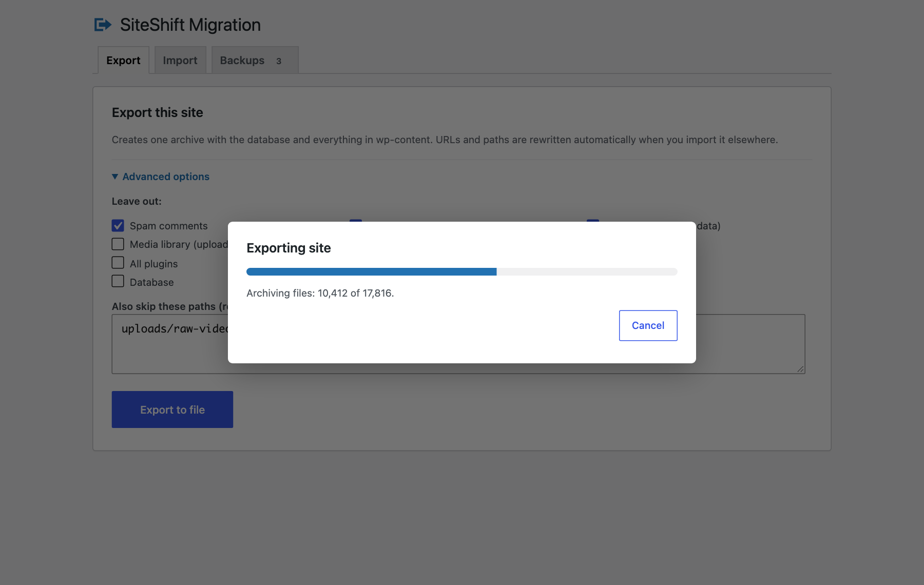Check the Media library checkbox

[118, 244]
